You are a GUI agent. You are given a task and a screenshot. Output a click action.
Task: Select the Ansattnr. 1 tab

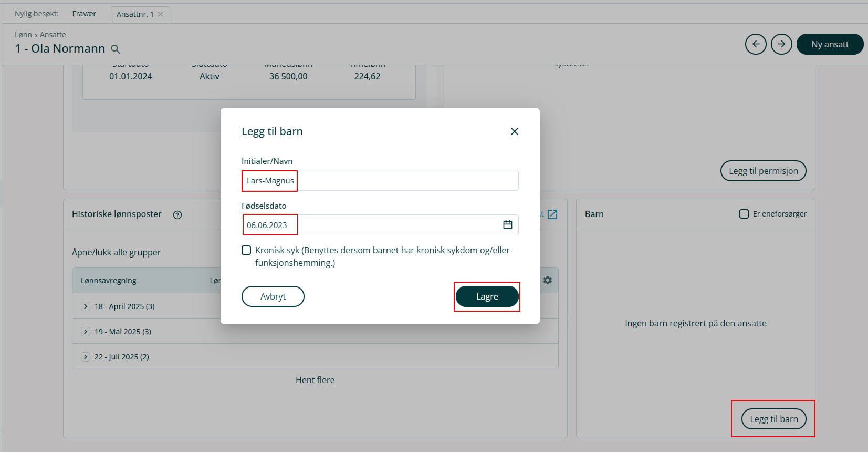[x=135, y=14]
